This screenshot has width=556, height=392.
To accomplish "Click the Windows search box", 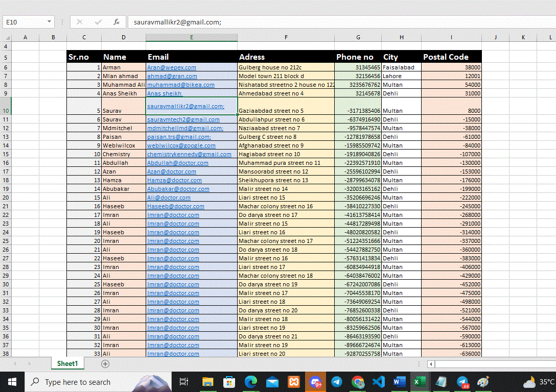I will [x=77, y=382].
